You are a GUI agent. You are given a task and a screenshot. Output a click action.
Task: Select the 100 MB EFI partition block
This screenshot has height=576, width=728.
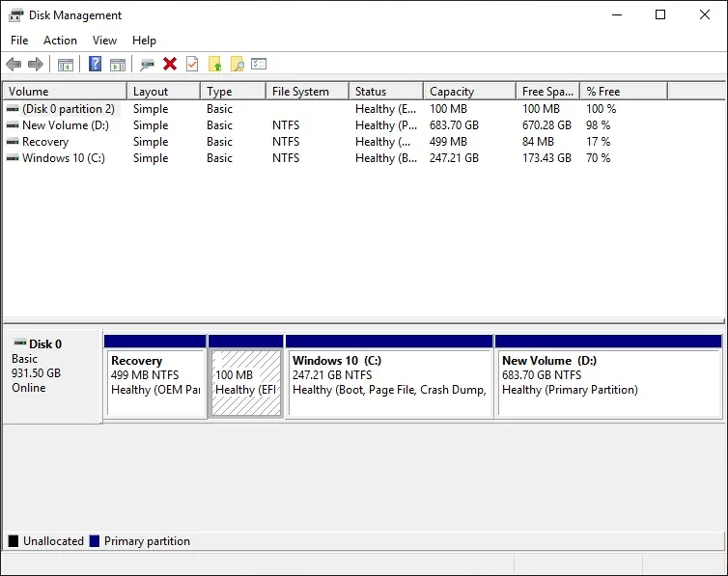pos(246,382)
